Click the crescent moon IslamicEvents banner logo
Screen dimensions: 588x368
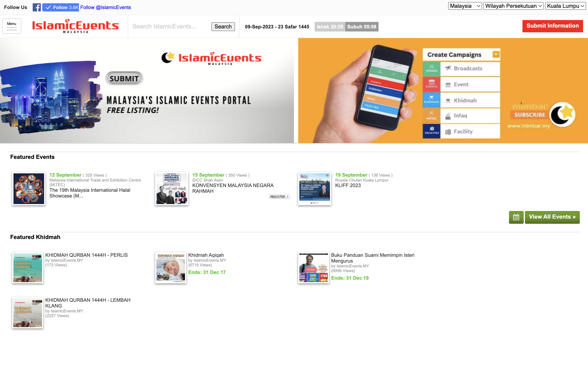click(211, 58)
